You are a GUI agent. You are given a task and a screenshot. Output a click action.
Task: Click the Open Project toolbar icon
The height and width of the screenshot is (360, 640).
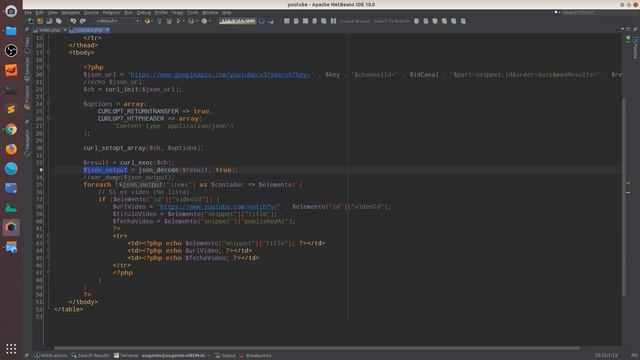click(49, 21)
